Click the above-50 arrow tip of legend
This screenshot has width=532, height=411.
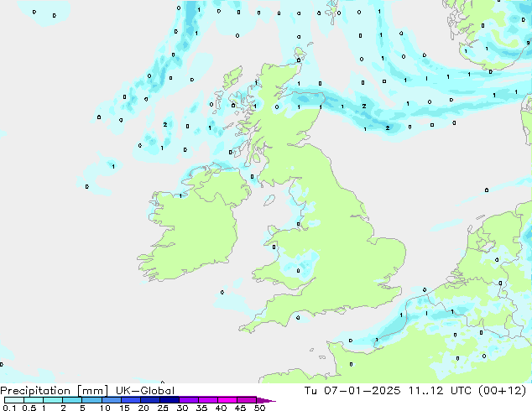click(x=266, y=400)
